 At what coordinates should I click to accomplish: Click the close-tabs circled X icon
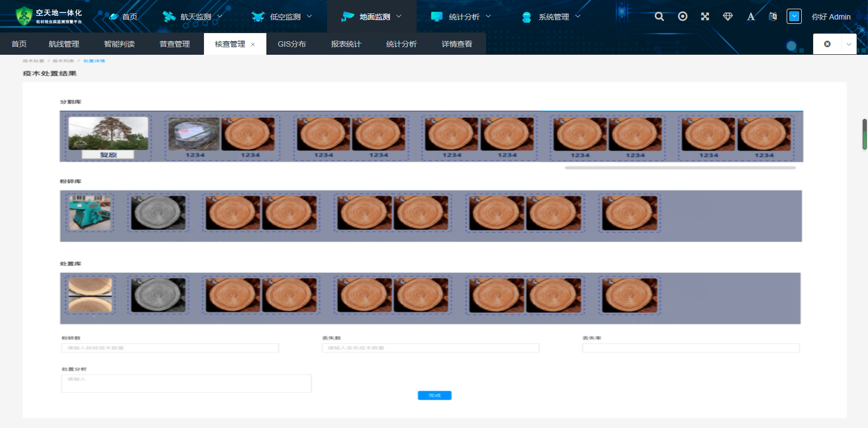[x=827, y=44]
